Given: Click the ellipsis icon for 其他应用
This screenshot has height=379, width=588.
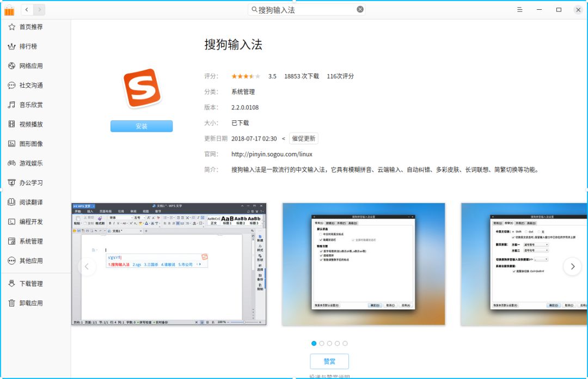Looking at the screenshot, I should pyautogui.click(x=11, y=261).
